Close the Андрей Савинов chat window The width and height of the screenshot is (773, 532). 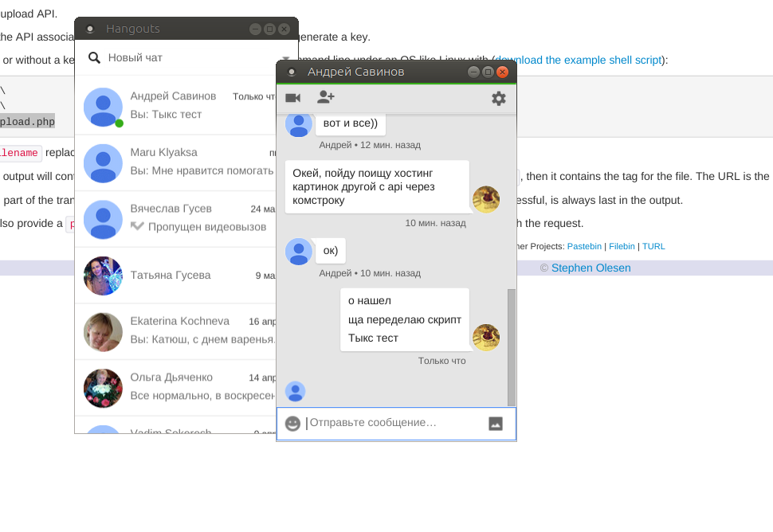click(502, 72)
